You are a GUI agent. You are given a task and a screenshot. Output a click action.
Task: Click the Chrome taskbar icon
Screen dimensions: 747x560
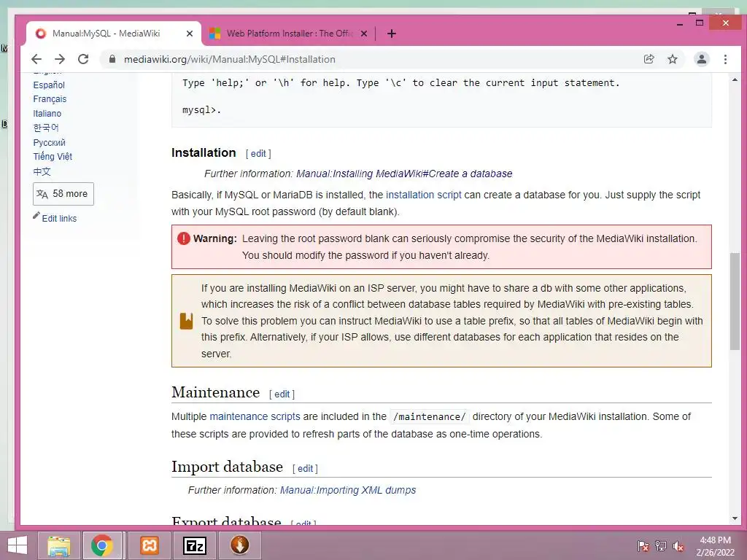coord(102,545)
